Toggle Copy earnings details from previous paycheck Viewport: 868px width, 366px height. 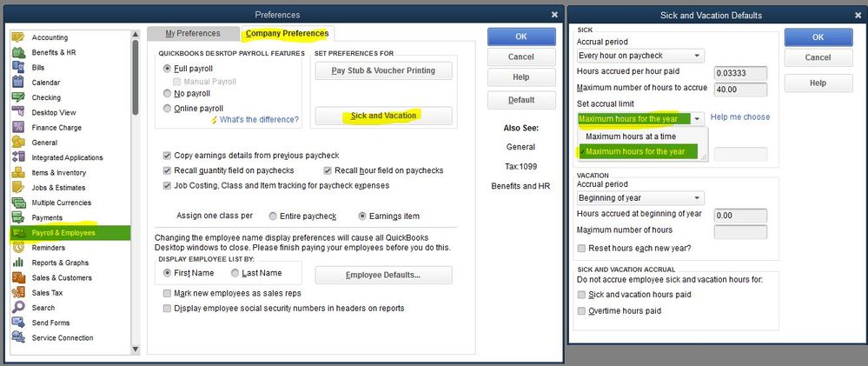167,156
